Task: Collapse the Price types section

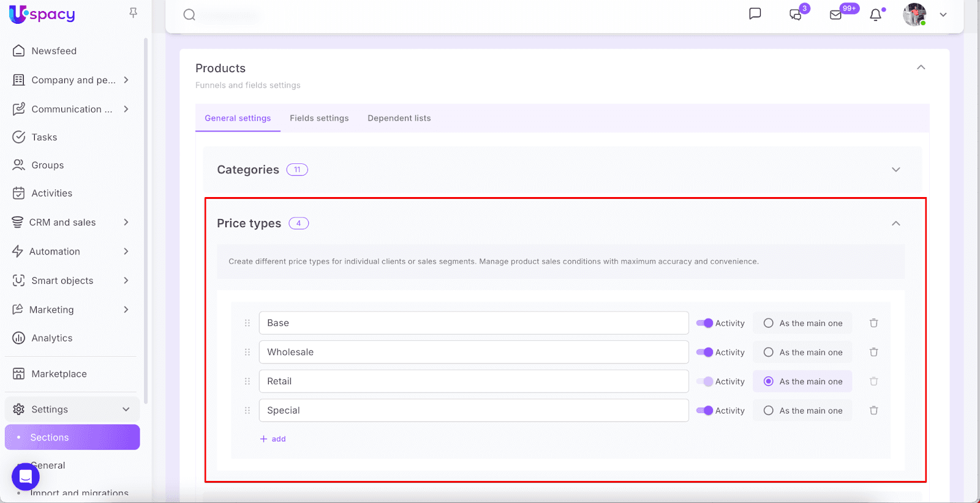Action: pos(895,223)
